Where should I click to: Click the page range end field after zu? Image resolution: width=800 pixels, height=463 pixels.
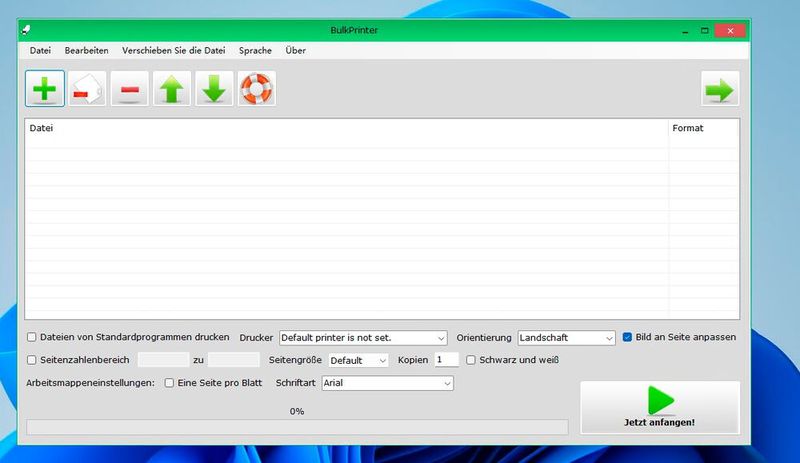234,360
